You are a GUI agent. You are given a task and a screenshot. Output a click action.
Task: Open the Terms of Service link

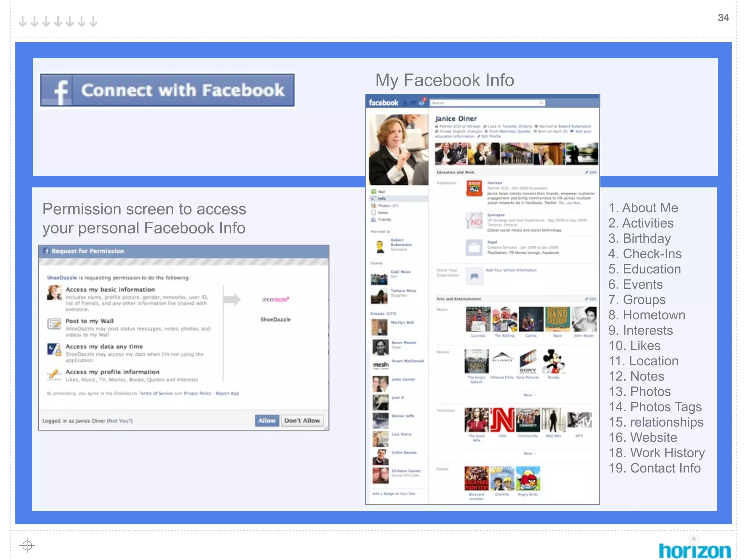pos(156,393)
